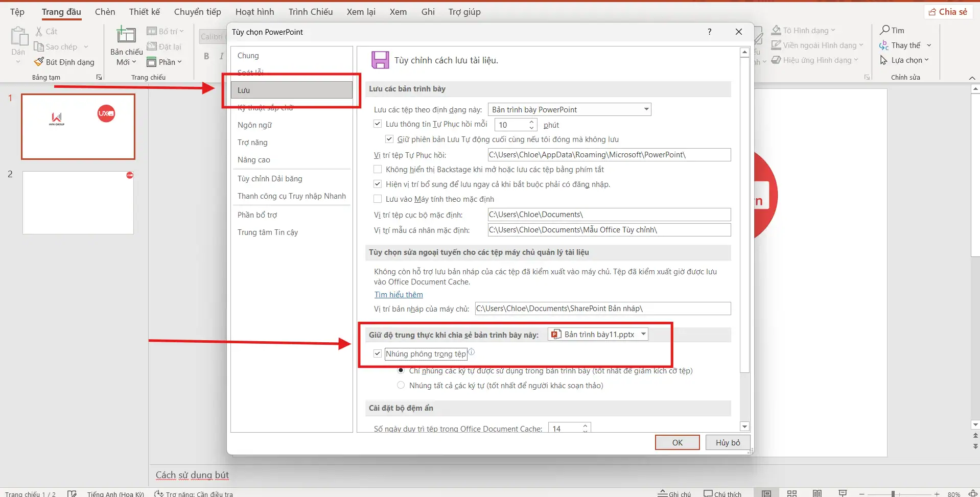Expand the 'Bản trình bày11.pptx' dropdown
Image resolution: width=980 pixels, height=497 pixels.
(x=643, y=334)
